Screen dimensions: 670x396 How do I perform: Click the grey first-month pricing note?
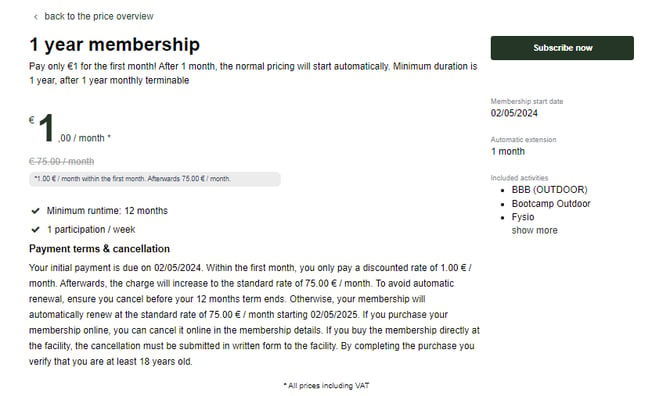click(155, 179)
